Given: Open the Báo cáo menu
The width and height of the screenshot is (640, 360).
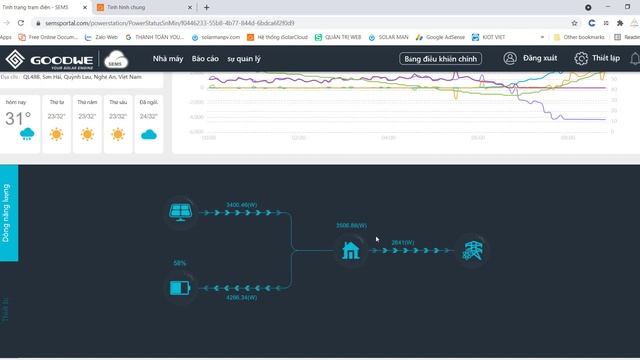Looking at the screenshot, I should pos(205,59).
